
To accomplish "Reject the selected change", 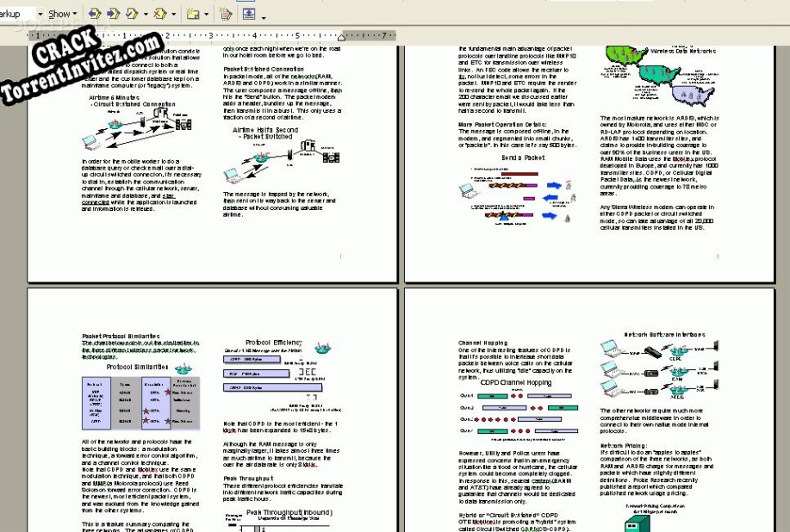I will (159, 14).
